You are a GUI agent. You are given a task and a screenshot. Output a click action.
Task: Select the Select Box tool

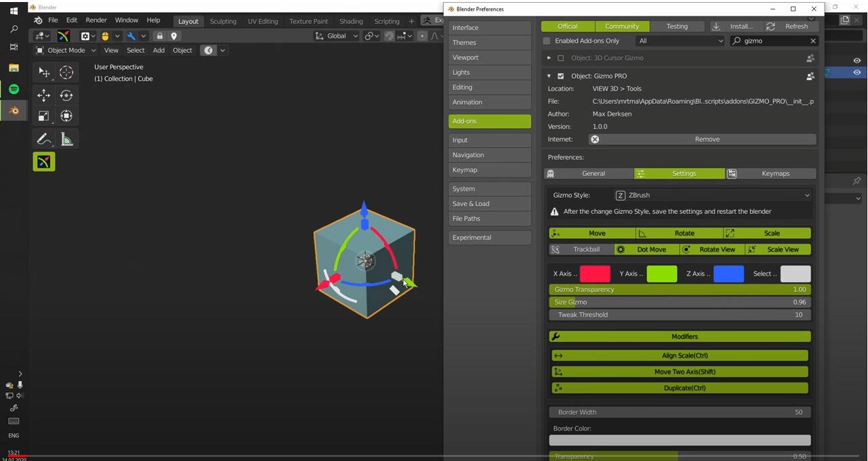click(x=44, y=72)
